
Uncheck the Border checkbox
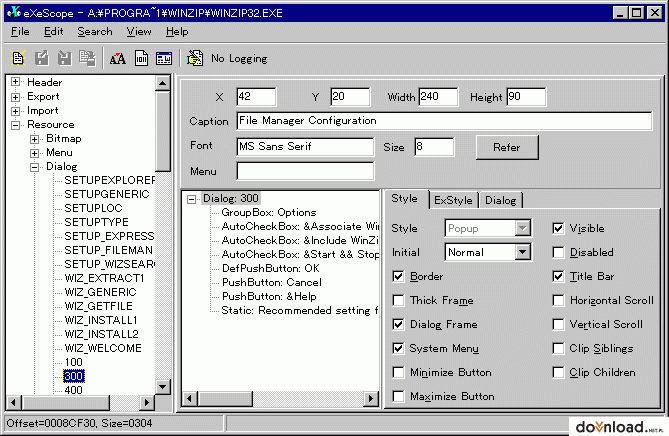click(398, 276)
